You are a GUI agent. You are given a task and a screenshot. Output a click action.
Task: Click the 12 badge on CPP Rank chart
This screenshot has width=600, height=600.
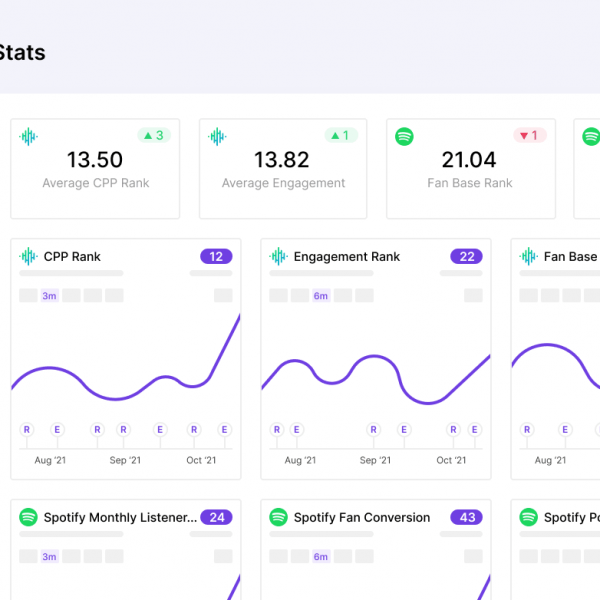tap(216, 256)
